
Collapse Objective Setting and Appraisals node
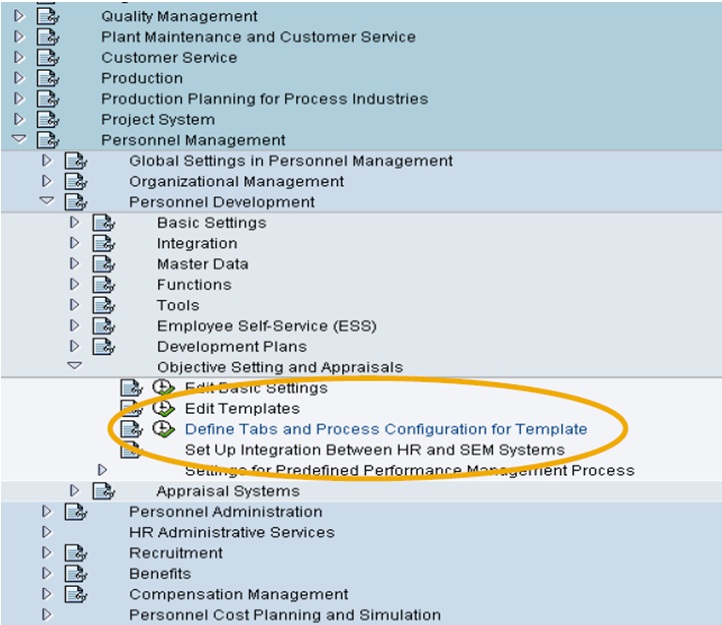(75, 367)
